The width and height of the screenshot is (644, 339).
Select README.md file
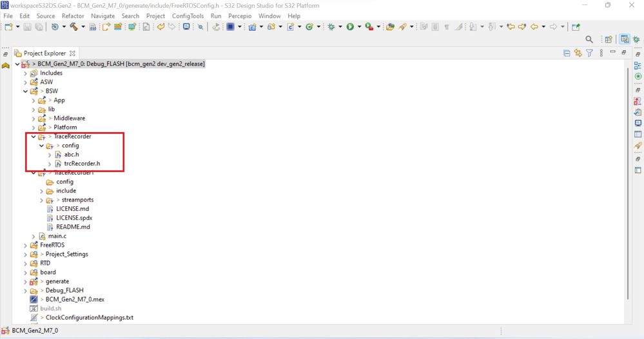(x=73, y=227)
